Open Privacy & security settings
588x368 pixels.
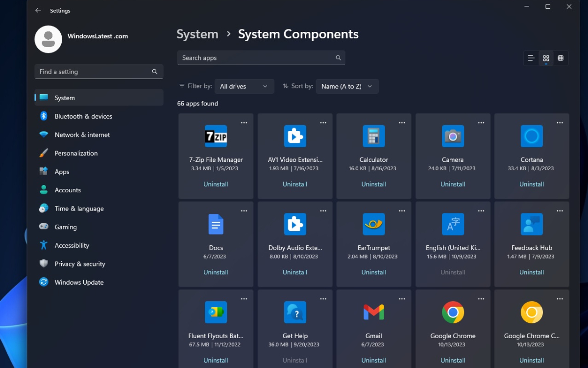coord(99,264)
